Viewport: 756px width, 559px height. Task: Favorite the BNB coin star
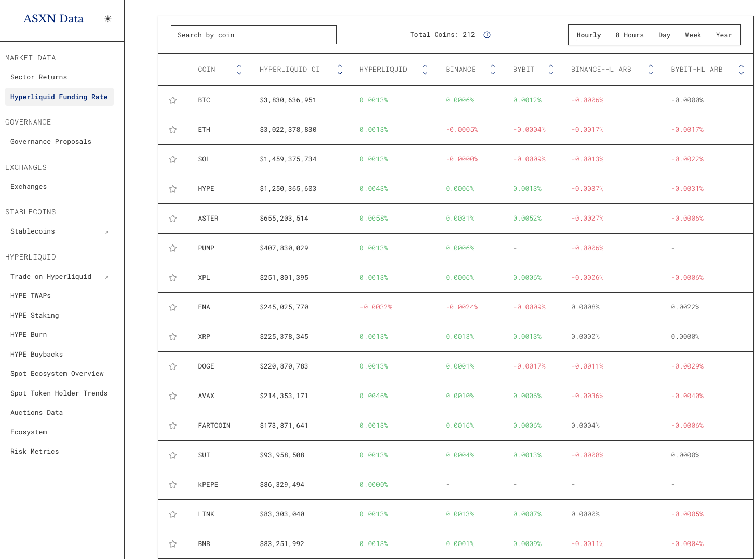tap(173, 544)
